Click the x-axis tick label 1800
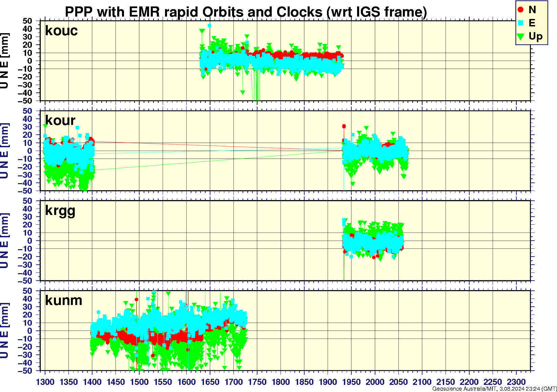 tap(281, 382)
